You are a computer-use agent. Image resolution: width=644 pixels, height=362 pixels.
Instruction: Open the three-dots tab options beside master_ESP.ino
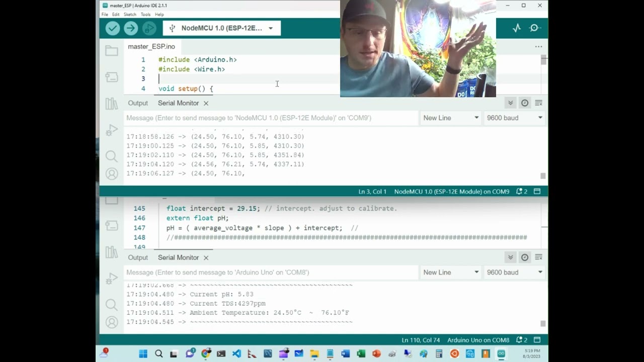coord(538,46)
